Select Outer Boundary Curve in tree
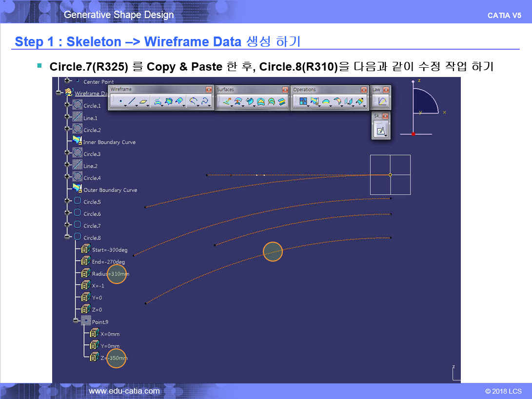This screenshot has width=532, height=399. pyautogui.click(x=110, y=190)
